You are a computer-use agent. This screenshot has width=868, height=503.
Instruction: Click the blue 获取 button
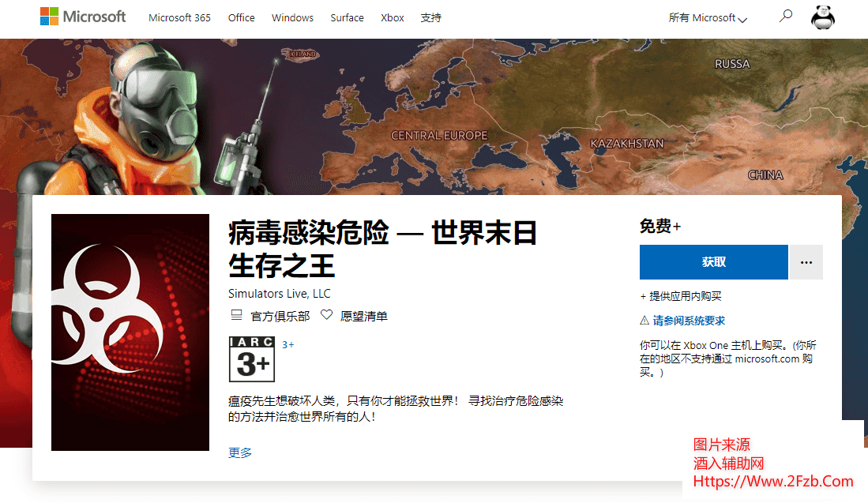[713, 262]
